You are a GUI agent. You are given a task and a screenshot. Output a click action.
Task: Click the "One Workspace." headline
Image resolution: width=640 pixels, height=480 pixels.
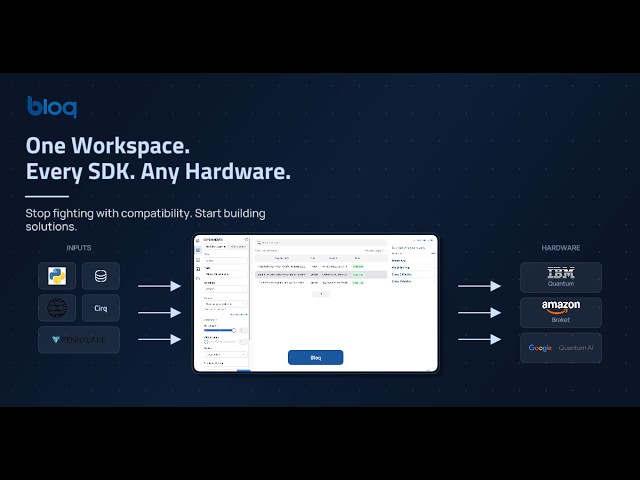click(108, 146)
